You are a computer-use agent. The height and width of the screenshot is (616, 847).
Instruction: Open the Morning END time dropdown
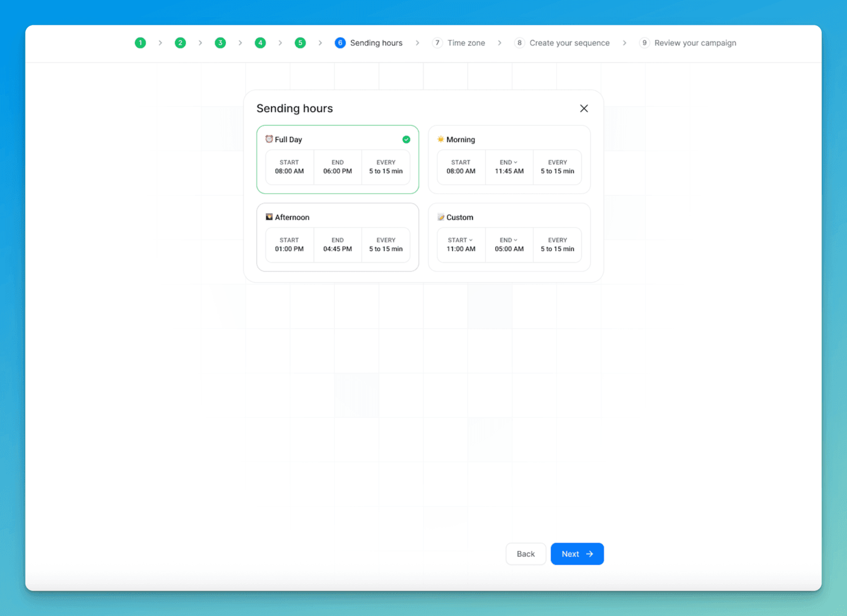(509, 167)
